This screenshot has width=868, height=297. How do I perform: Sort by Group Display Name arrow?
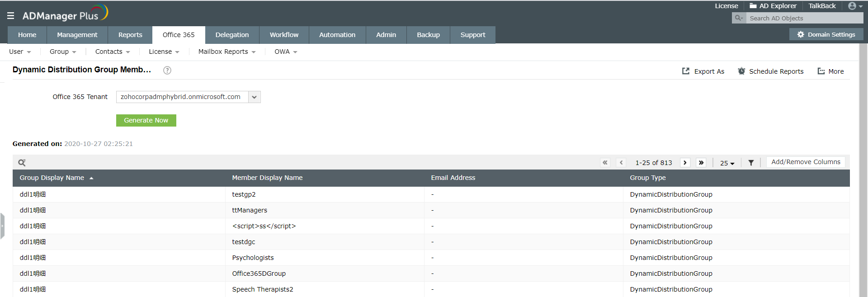pyautogui.click(x=91, y=178)
